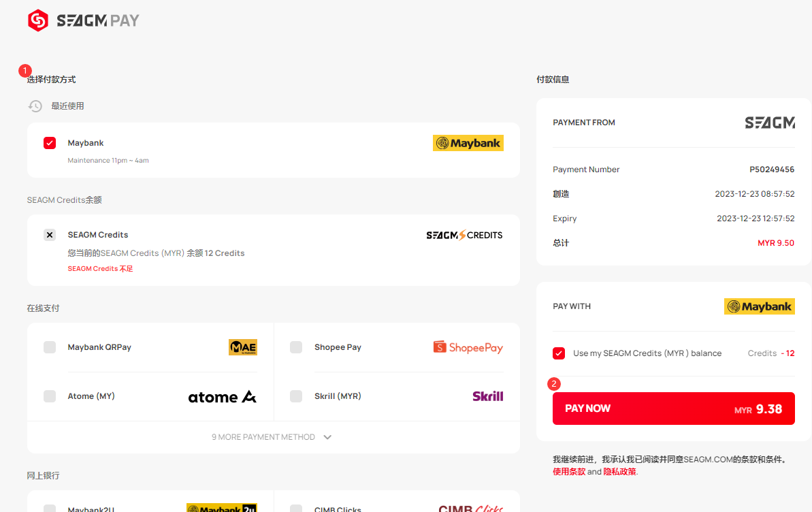Screen dimensions: 812x512
Task: Toggle Use my SEAGM Credits balance checkbox
Action: coord(559,353)
